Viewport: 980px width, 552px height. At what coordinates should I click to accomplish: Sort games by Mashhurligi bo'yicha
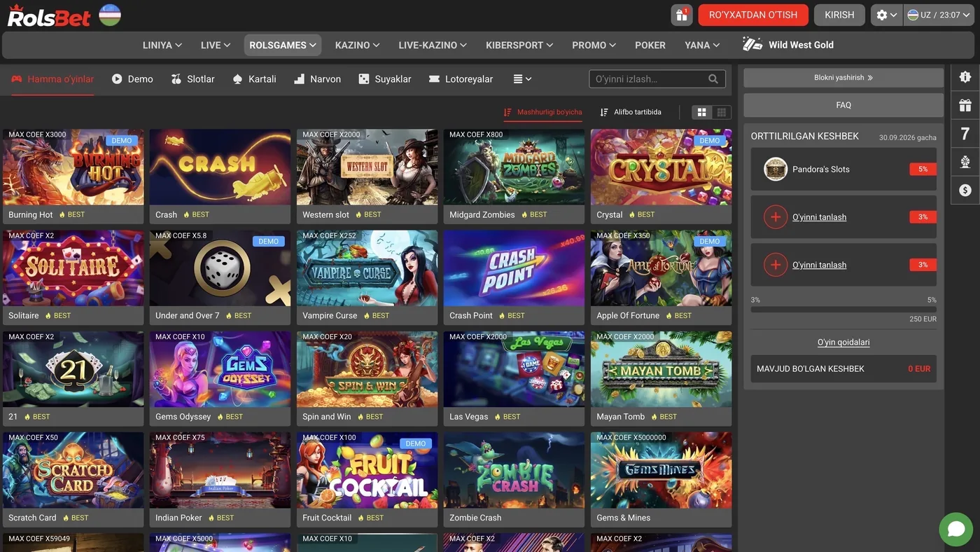[x=542, y=112]
